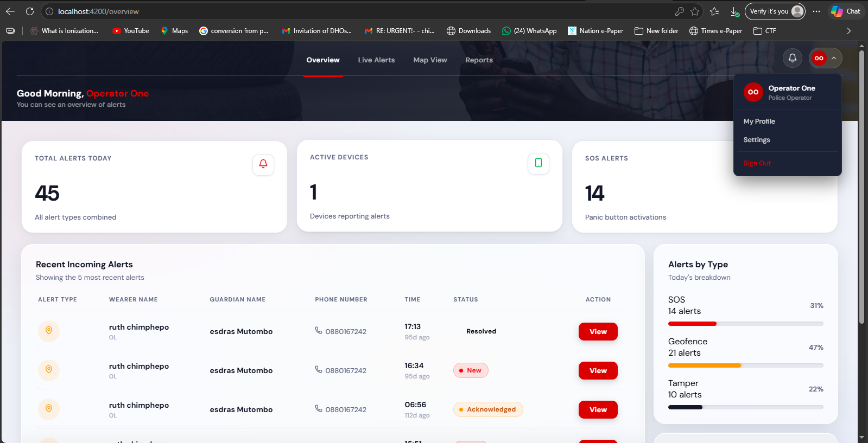Open the Copilot Chat button

(x=846, y=11)
